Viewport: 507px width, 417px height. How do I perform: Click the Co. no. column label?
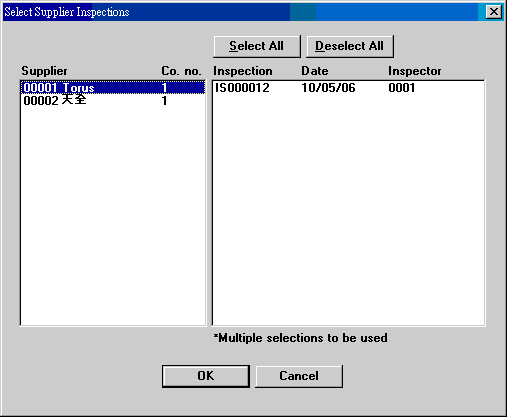click(181, 71)
